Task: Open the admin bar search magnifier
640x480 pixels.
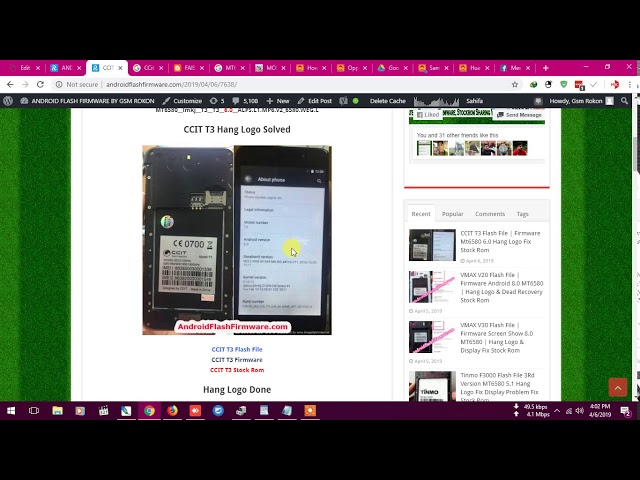Action: point(624,101)
